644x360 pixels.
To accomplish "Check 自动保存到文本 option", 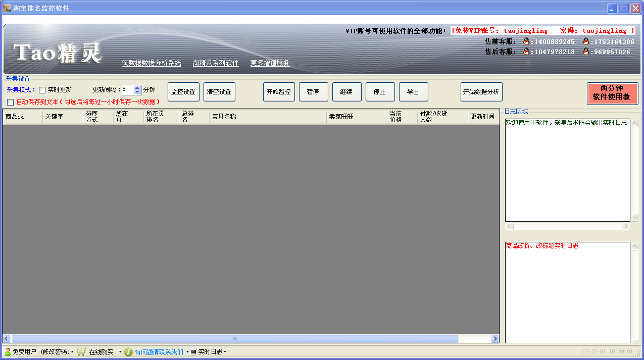I will click(x=11, y=102).
